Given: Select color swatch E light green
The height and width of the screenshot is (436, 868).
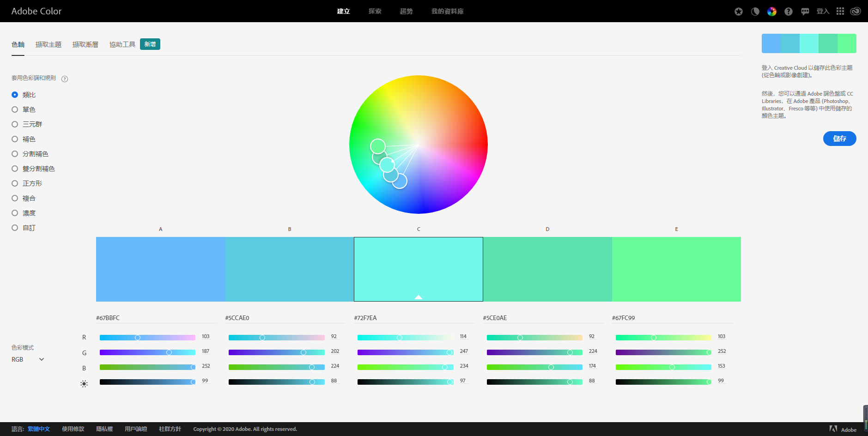Looking at the screenshot, I should point(676,269).
